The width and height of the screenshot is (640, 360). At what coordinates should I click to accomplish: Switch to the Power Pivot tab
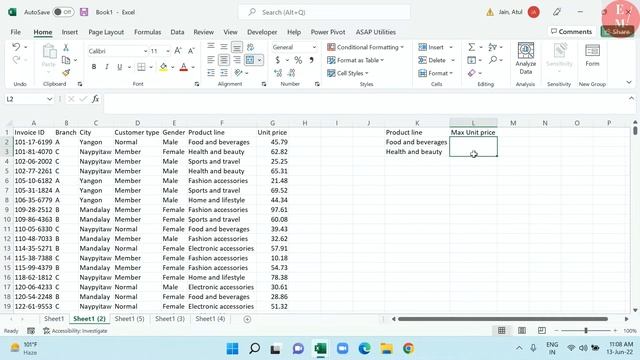(328, 32)
